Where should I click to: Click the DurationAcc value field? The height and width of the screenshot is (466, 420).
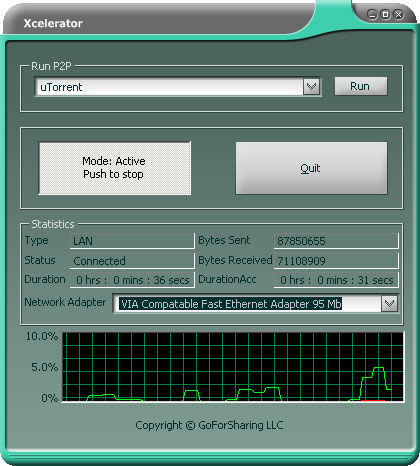click(x=336, y=280)
